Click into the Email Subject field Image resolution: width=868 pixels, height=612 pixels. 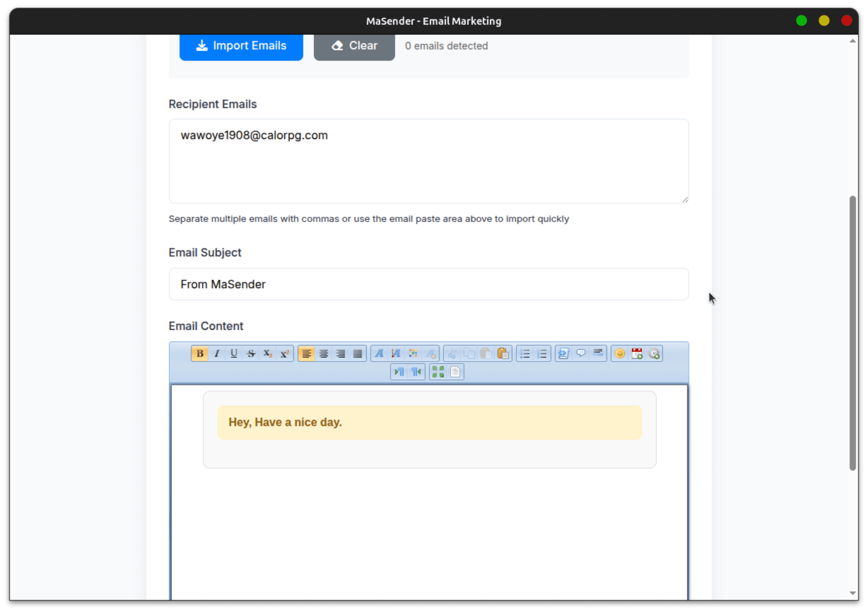[429, 284]
